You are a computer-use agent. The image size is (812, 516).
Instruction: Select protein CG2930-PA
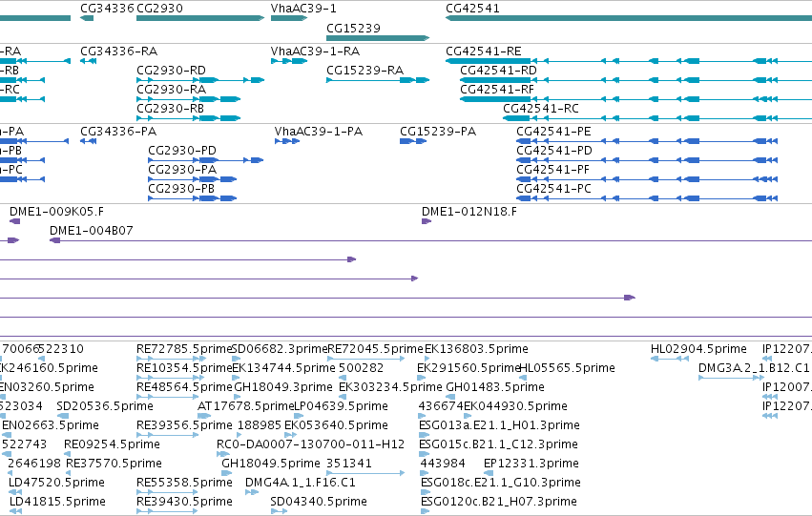[x=182, y=170]
